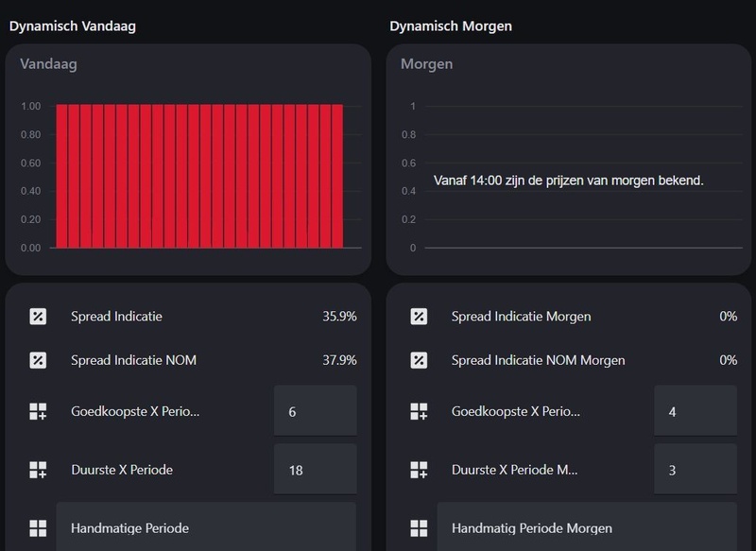The height and width of the screenshot is (551, 756).
Task: Click the Duurste X Periode Morgen icon
Action: click(x=419, y=470)
